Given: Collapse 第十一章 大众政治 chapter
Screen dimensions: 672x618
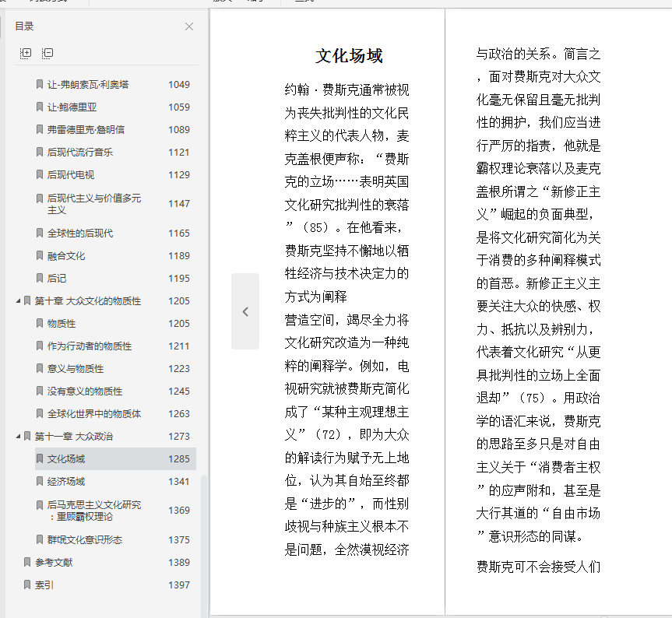Looking at the screenshot, I should pos(18,437).
